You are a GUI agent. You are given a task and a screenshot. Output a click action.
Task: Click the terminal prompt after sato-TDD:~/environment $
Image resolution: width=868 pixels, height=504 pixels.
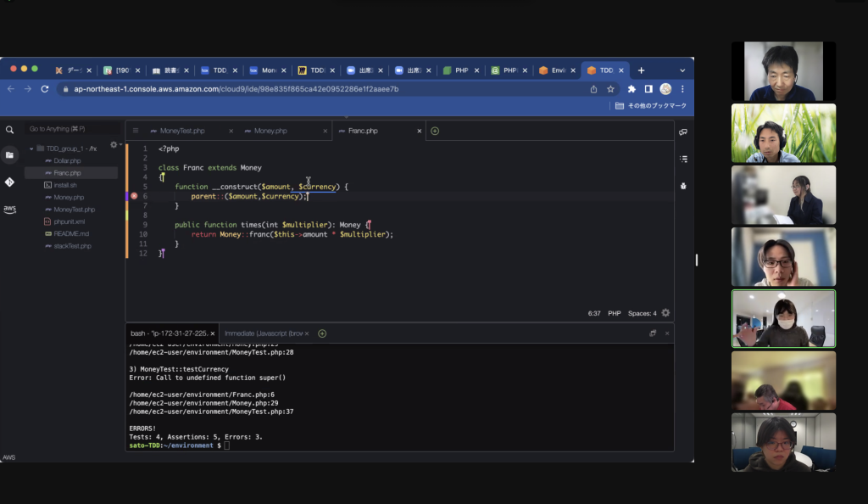pos(227,445)
